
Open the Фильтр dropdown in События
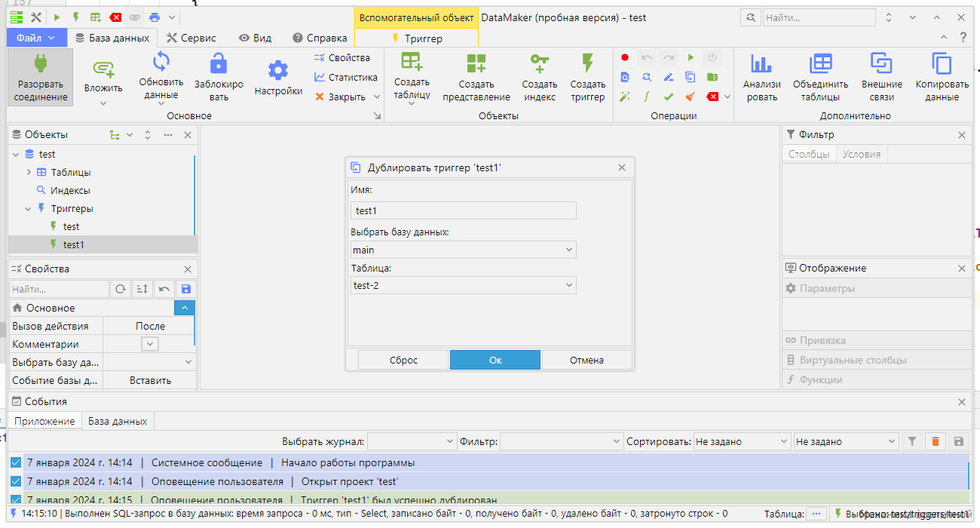[x=561, y=441]
